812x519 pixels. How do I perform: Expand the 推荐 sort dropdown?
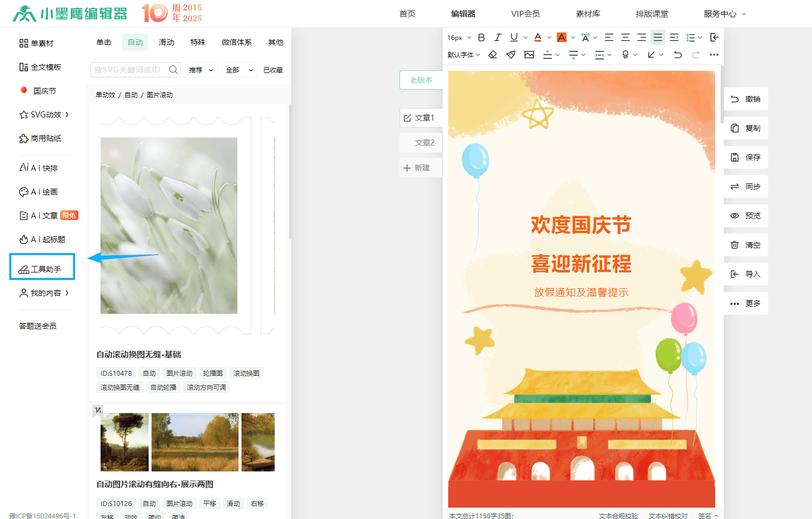click(x=201, y=70)
